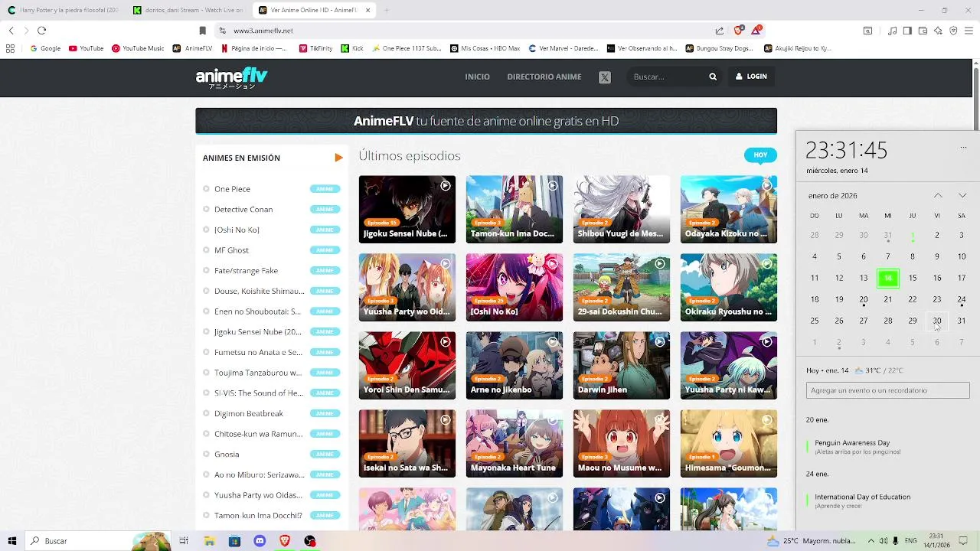Open Gnosia in the airing list
980x551 pixels.
pyautogui.click(x=227, y=454)
